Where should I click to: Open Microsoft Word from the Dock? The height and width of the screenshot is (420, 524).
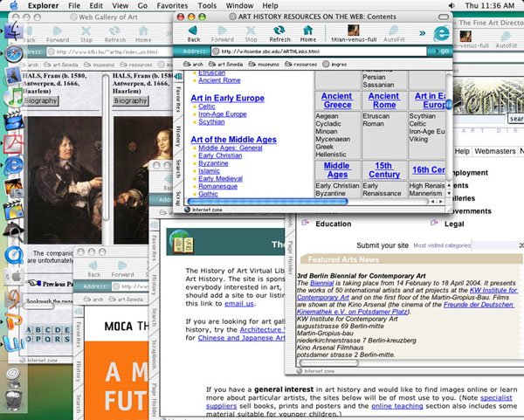tap(13, 343)
